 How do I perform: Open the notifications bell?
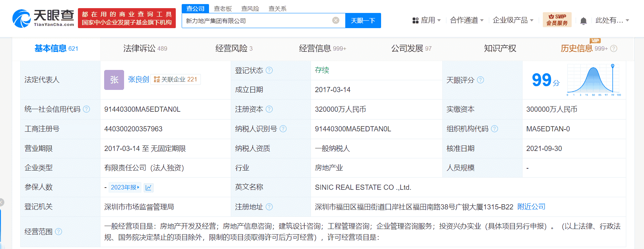(583, 21)
